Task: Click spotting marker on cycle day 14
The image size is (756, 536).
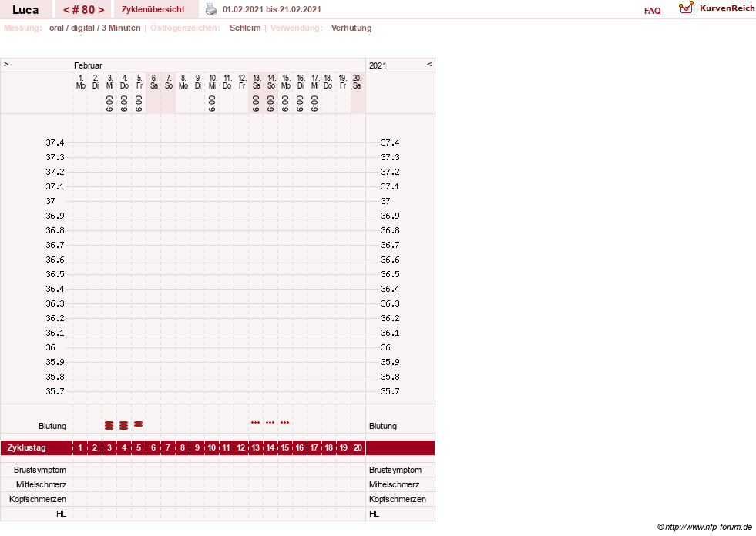Action: (270, 423)
